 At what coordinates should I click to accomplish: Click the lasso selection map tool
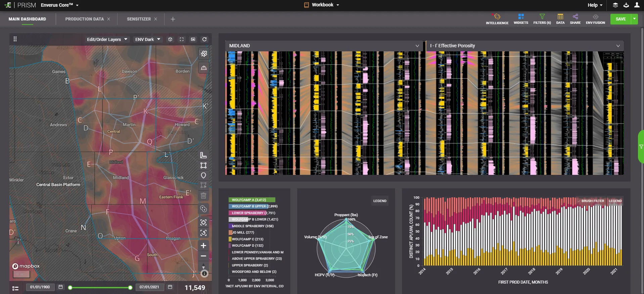tap(203, 209)
